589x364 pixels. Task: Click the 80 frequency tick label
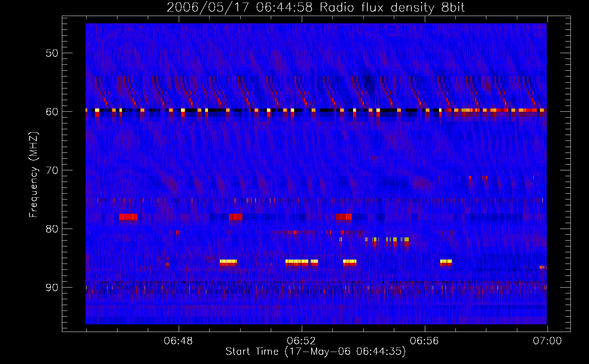point(52,229)
